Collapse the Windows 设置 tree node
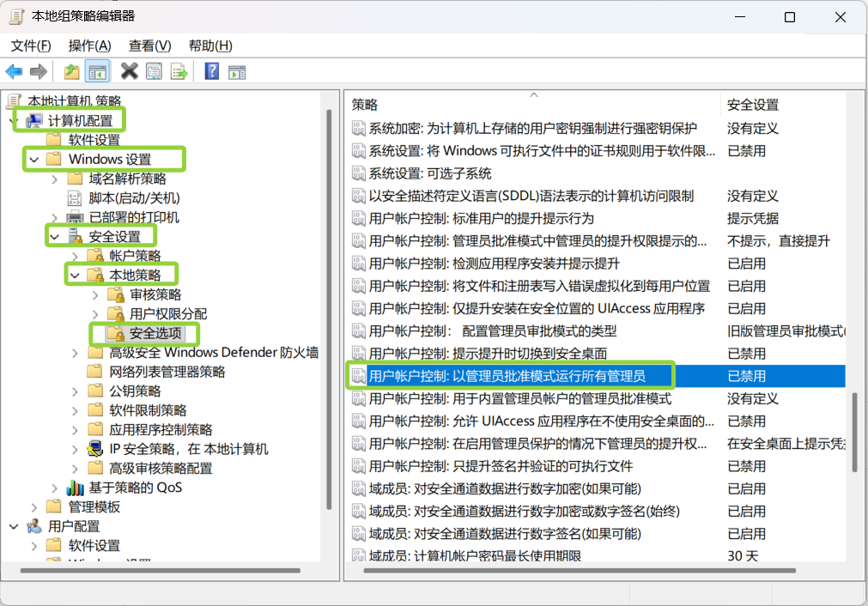This screenshot has height=606, width=868. (34, 160)
